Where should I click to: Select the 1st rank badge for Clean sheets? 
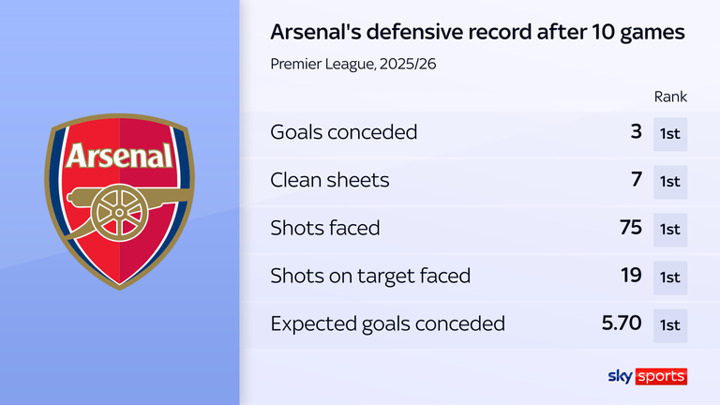[670, 181]
